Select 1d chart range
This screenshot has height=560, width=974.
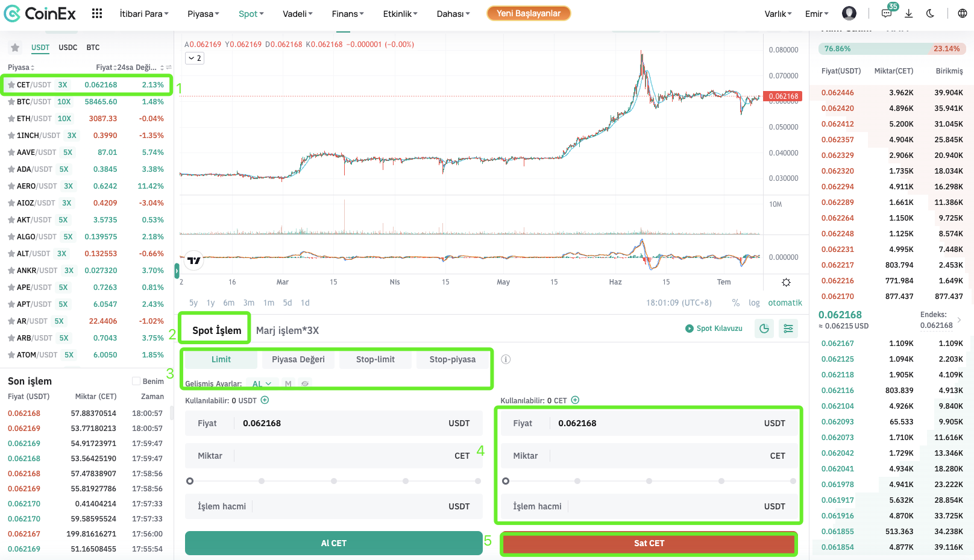305,303
